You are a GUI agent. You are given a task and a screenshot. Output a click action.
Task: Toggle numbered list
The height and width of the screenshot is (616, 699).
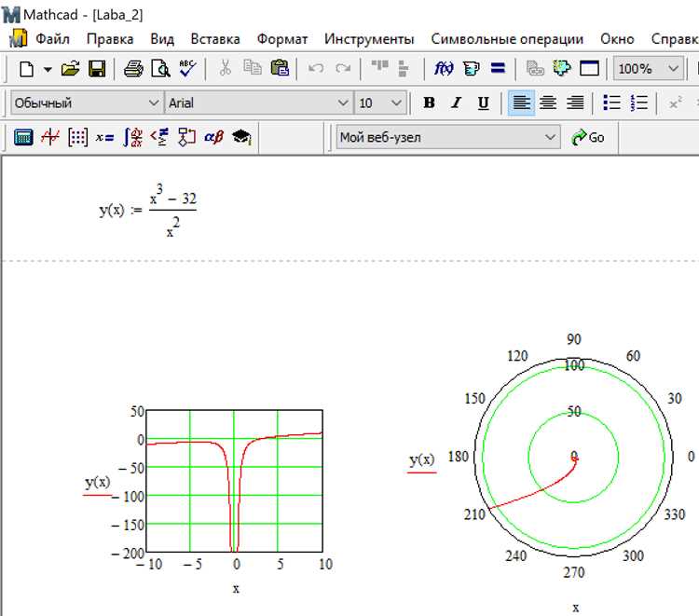(638, 103)
